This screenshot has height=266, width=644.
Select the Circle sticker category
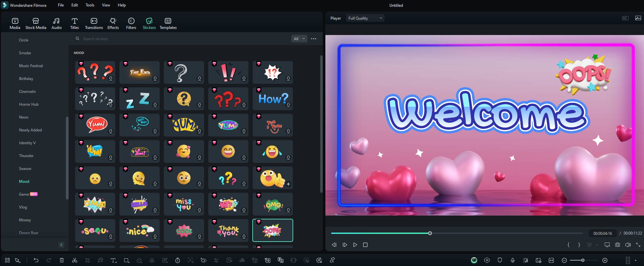23,40
